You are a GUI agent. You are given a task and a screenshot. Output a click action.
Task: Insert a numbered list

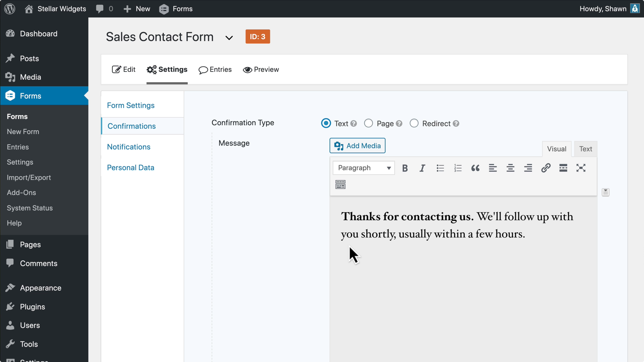(457, 168)
